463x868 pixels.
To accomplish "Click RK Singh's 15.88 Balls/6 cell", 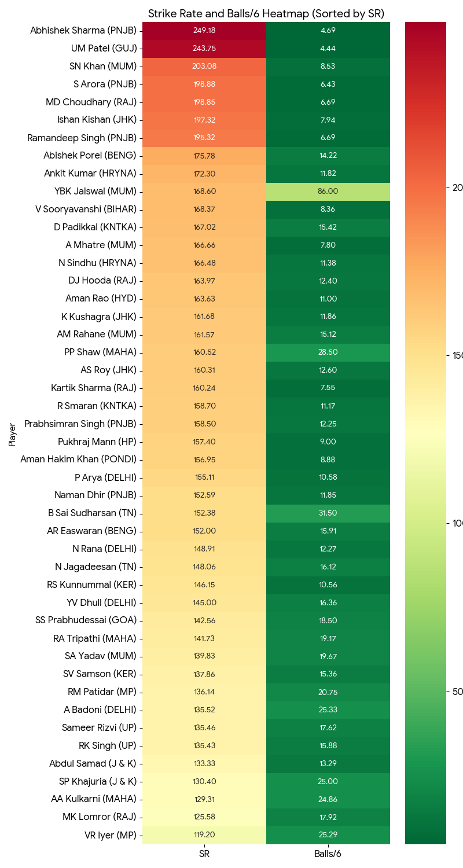I will pos(328,746).
